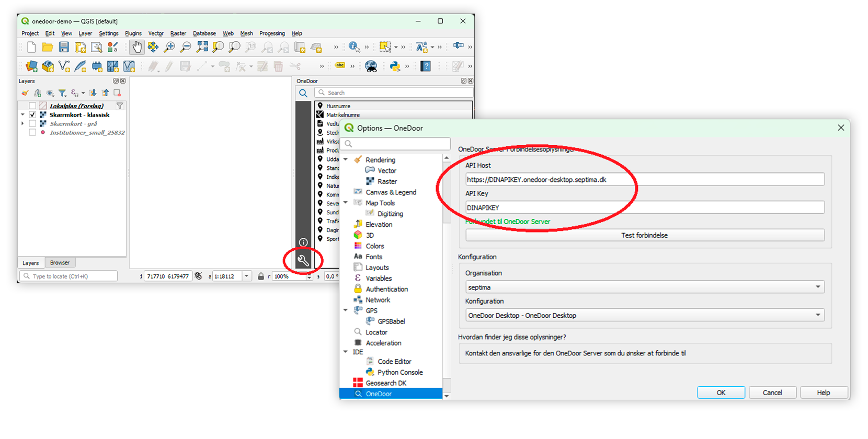Select the Authentication options page

(386, 289)
